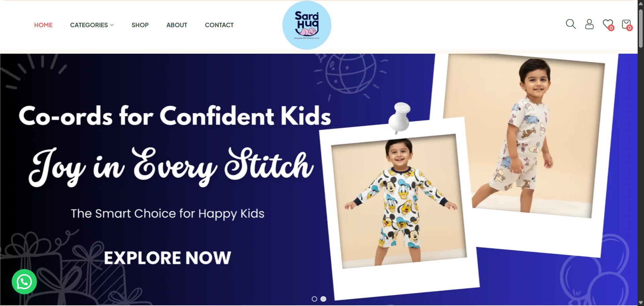Open the user account icon

(x=589, y=24)
